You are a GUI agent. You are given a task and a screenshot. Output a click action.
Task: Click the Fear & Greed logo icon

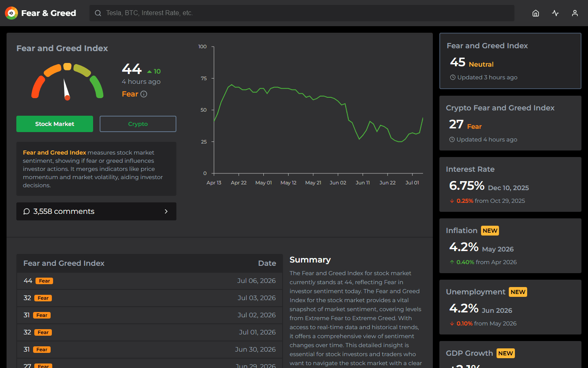[11, 13]
